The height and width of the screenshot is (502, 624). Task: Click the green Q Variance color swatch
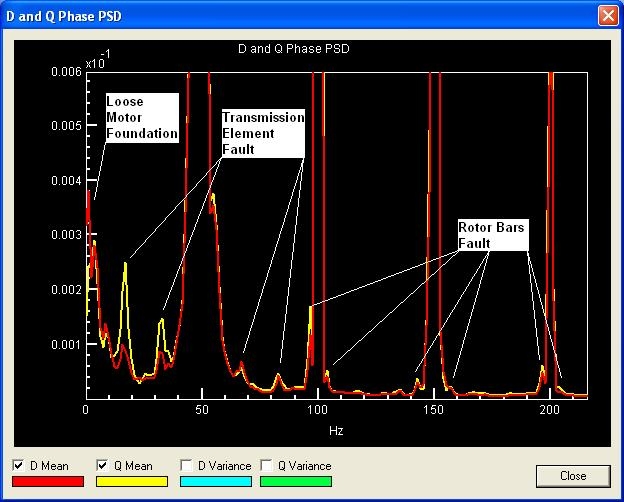[x=295, y=481]
